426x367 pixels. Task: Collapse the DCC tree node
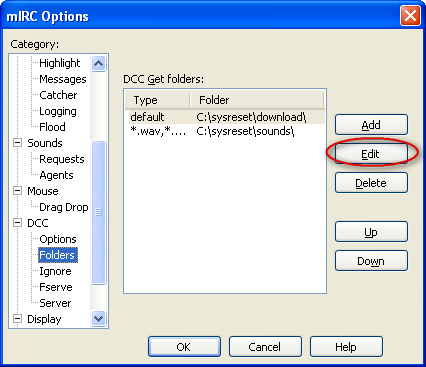[17, 223]
